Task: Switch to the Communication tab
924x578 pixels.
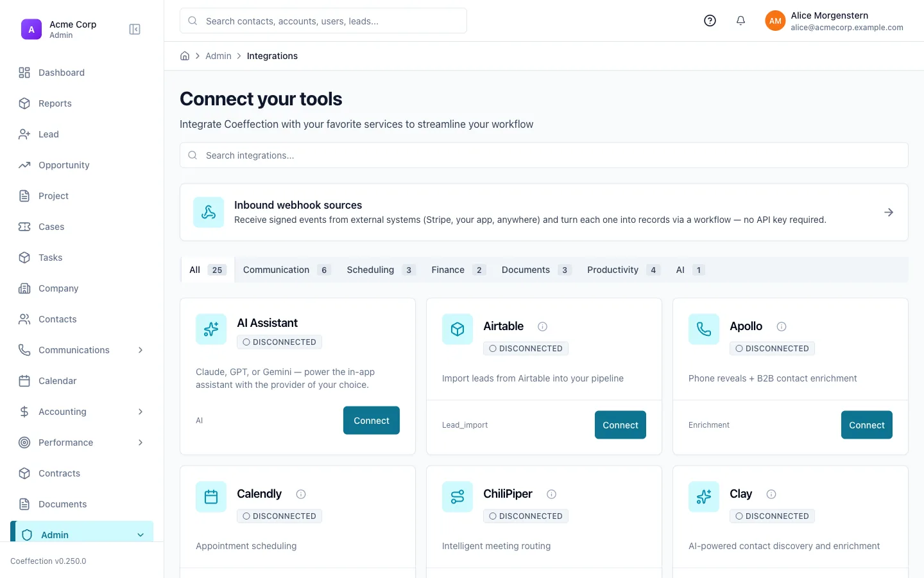Action: [287, 270]
